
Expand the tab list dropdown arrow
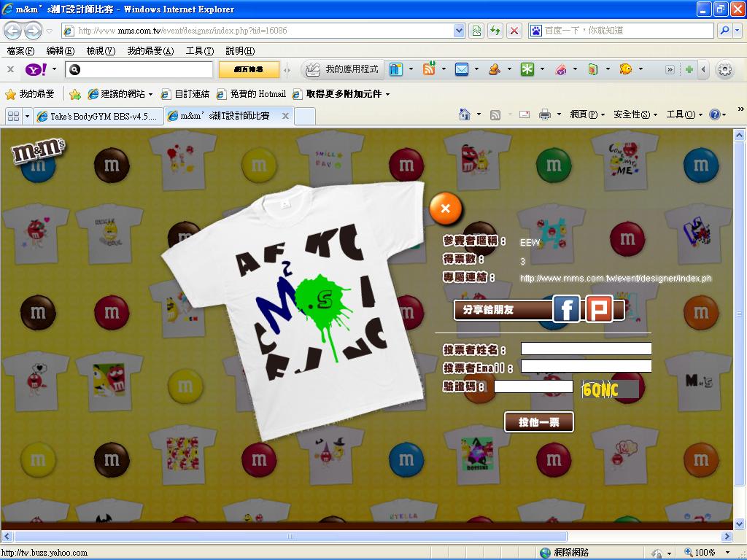coord(27,116)
